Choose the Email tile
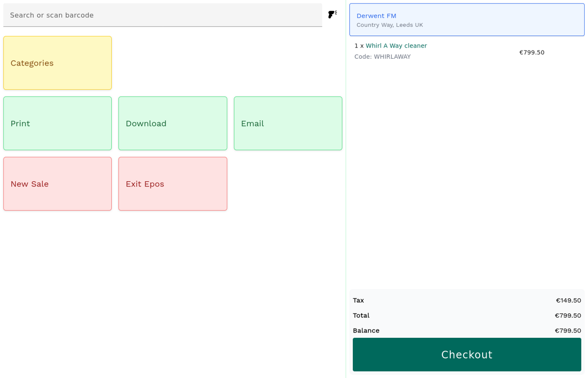Viewport: 588px width, 378px height. (x=288, y=123)
